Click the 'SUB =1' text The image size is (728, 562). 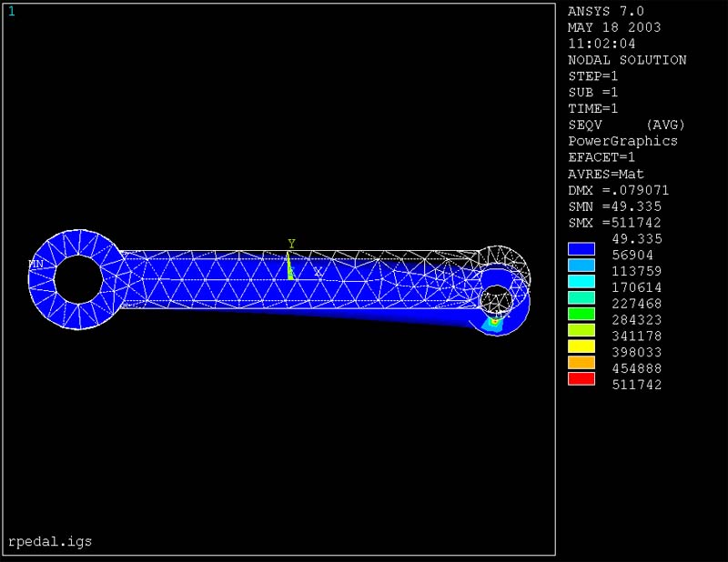tap(593, 93)
